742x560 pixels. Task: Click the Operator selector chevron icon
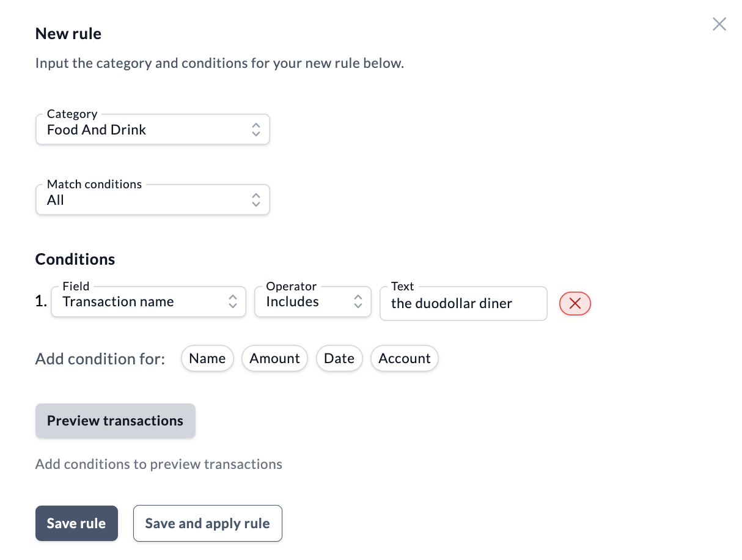[x=358, y=301]
